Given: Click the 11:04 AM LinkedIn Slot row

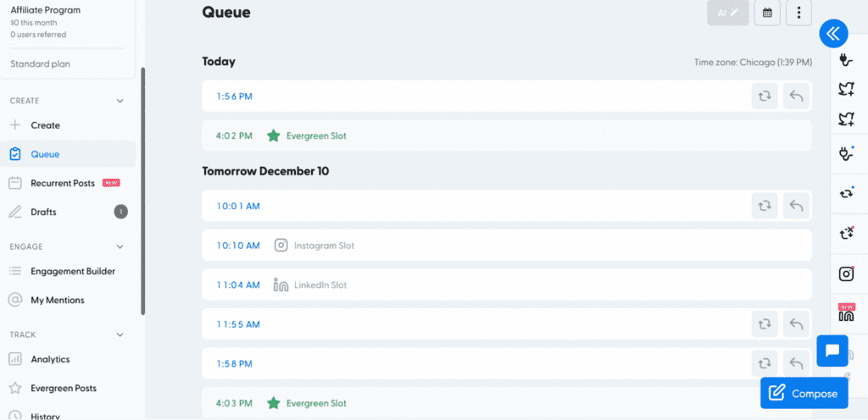Looking at the screenshot, I should pos(507,285).
